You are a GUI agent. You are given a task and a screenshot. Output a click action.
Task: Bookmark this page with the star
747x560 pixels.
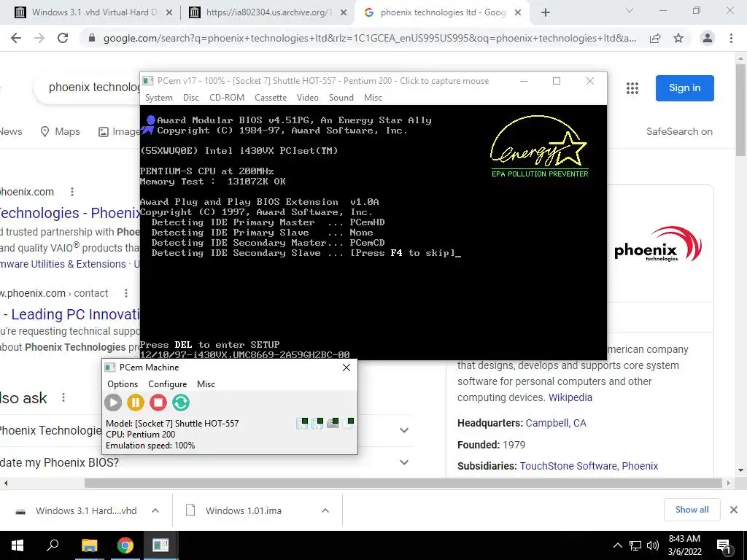678,38
